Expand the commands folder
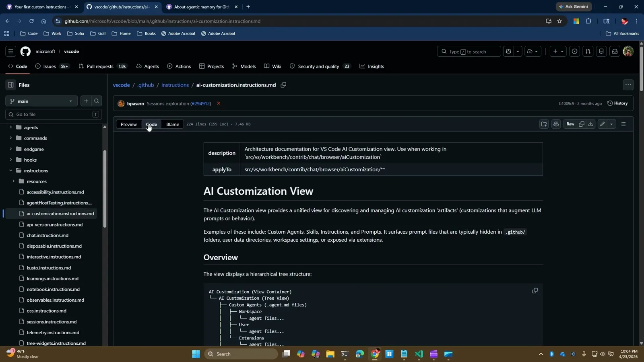Image resolution: width=644 pixels, height=362 pixels. click(11, 138)
